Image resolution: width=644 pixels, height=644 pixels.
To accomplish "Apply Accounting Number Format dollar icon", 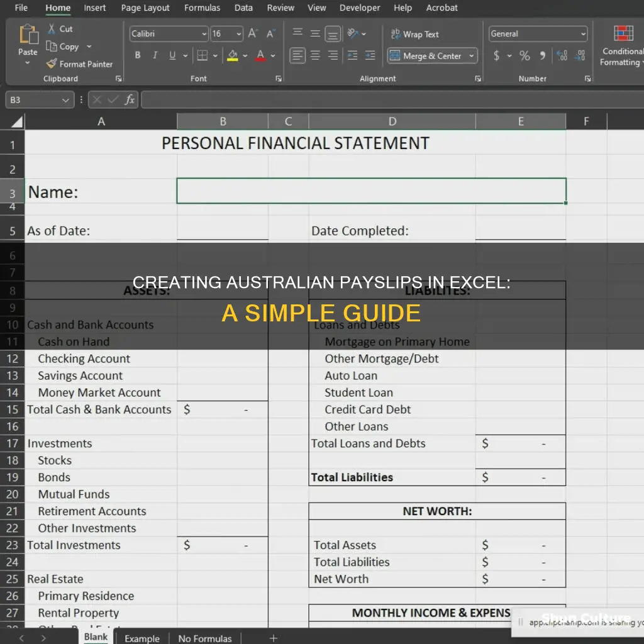I will pyautogui.click(x=497, y=55).
